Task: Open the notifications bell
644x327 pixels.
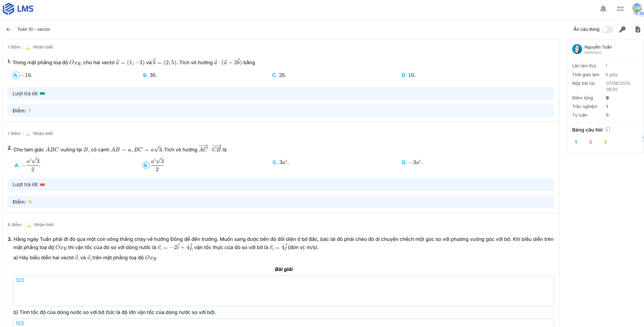Action: click(603, 9)
